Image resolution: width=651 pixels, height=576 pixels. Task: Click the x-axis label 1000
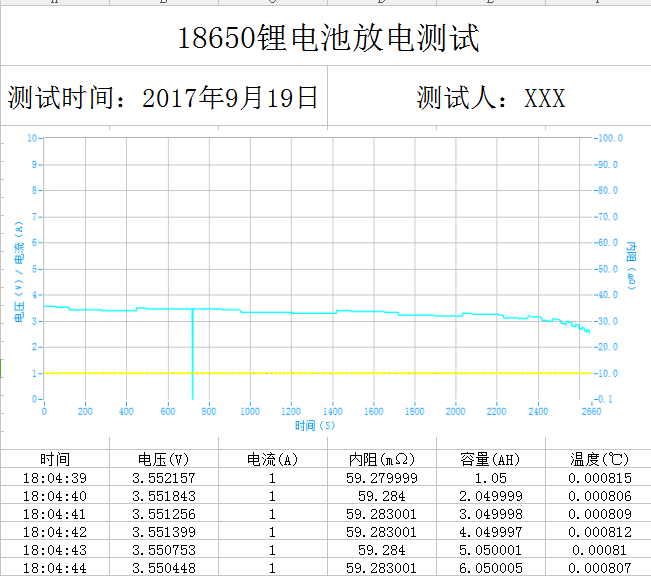pyautogui.click(x=250, y=411)
